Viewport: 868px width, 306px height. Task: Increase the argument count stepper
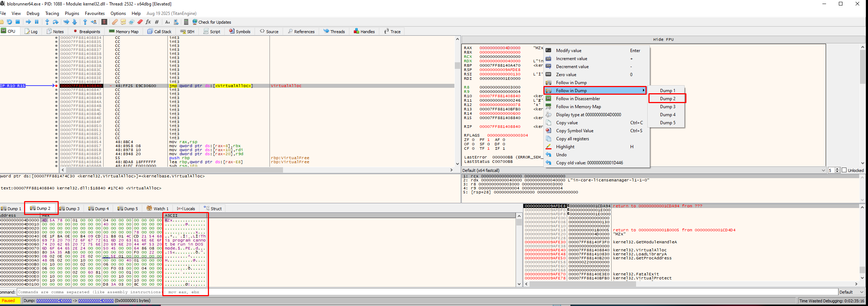click(x=837, y=169)
